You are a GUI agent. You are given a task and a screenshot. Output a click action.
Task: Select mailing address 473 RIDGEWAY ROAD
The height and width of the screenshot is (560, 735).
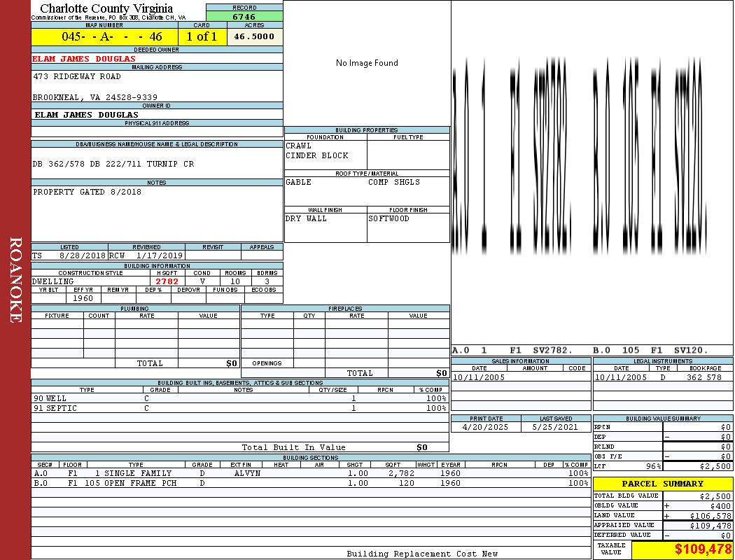77,76
